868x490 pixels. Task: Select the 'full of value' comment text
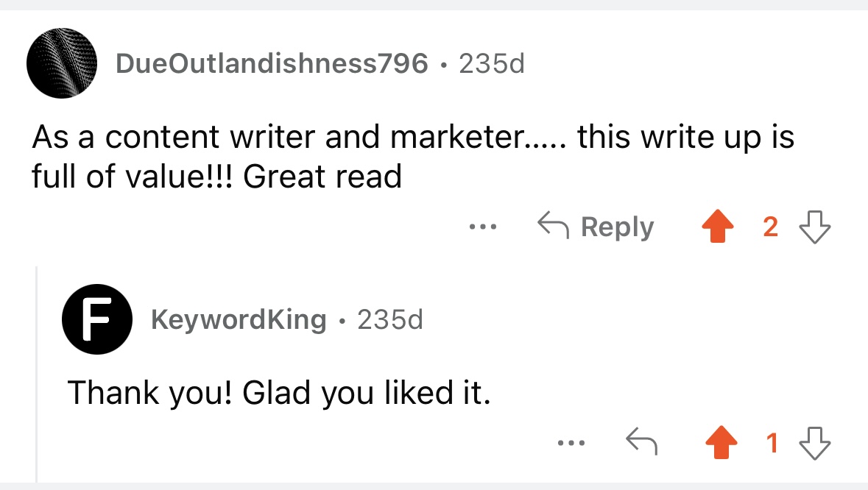412,157
